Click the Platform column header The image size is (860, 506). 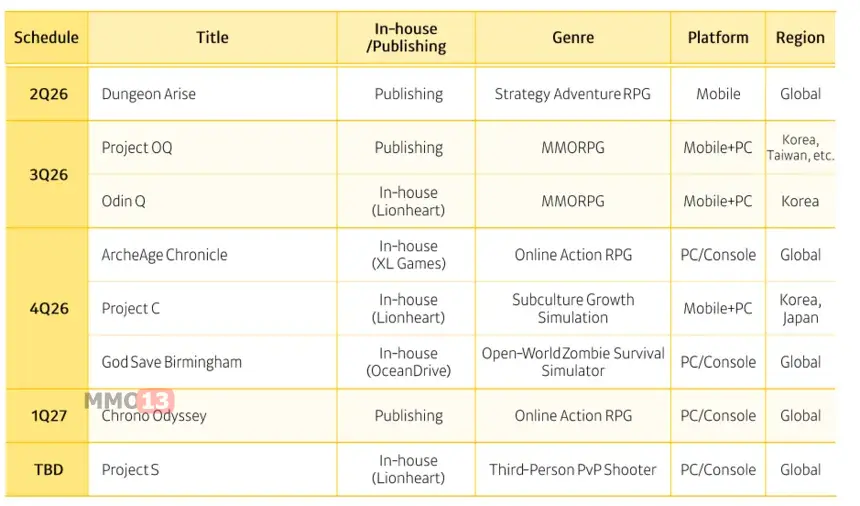click(718, 38)
